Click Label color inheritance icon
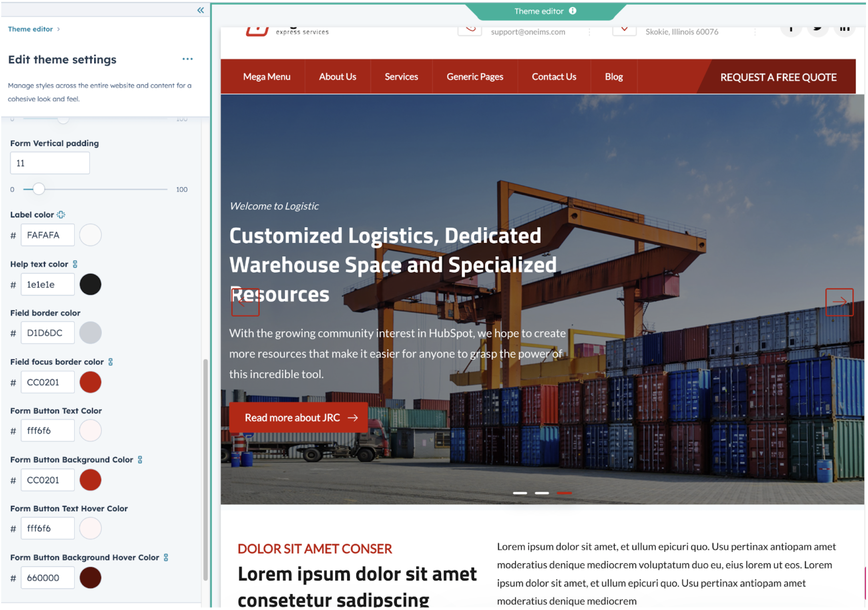 [x=61, y=215]
